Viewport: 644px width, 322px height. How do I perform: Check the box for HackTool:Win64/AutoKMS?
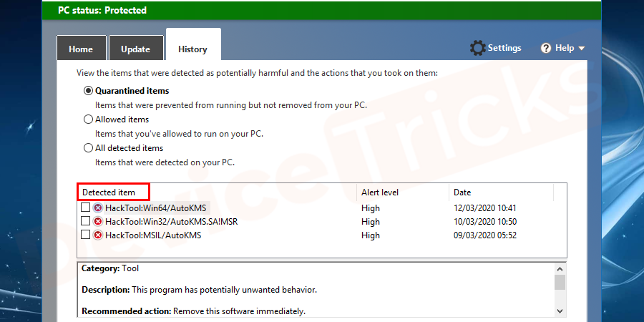click(x=85, y=208)
